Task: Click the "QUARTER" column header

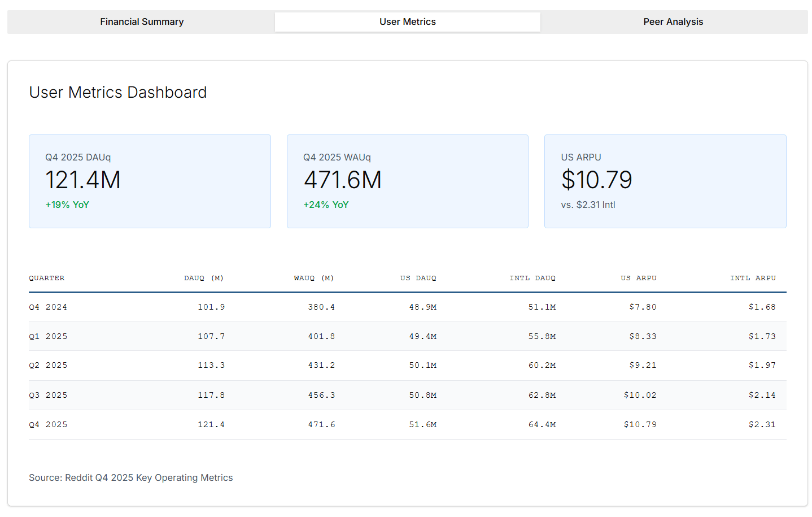Action: (47, 278)
